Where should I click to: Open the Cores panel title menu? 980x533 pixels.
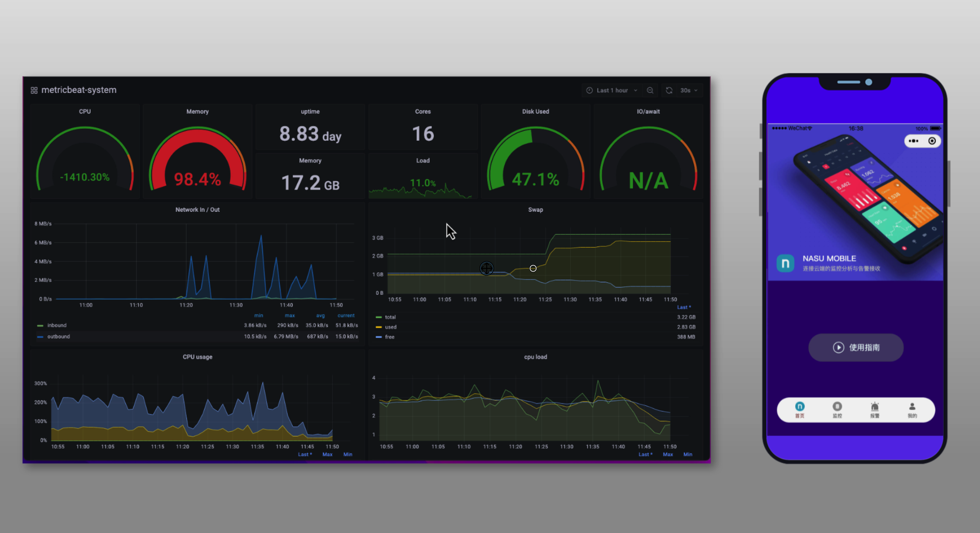[x=423, y=111]
